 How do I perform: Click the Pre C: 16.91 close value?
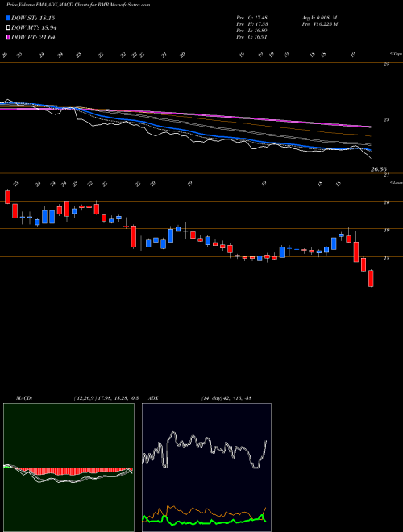coord(251,37)
